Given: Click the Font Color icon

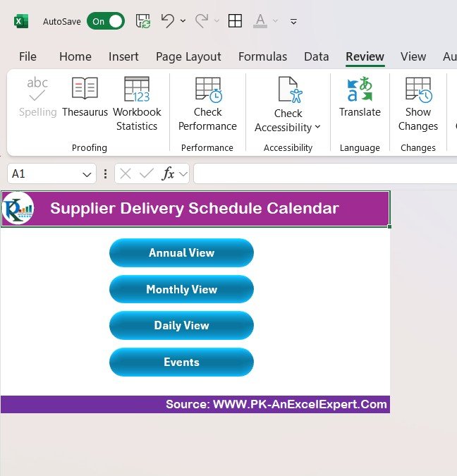Looking at the screenshot, I should point(260,21).
